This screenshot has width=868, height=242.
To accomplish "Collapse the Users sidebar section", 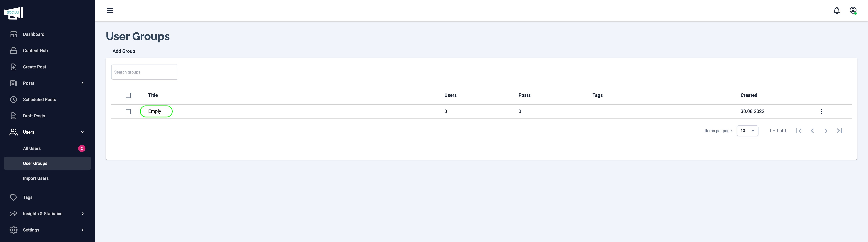I will coord(47,132).
